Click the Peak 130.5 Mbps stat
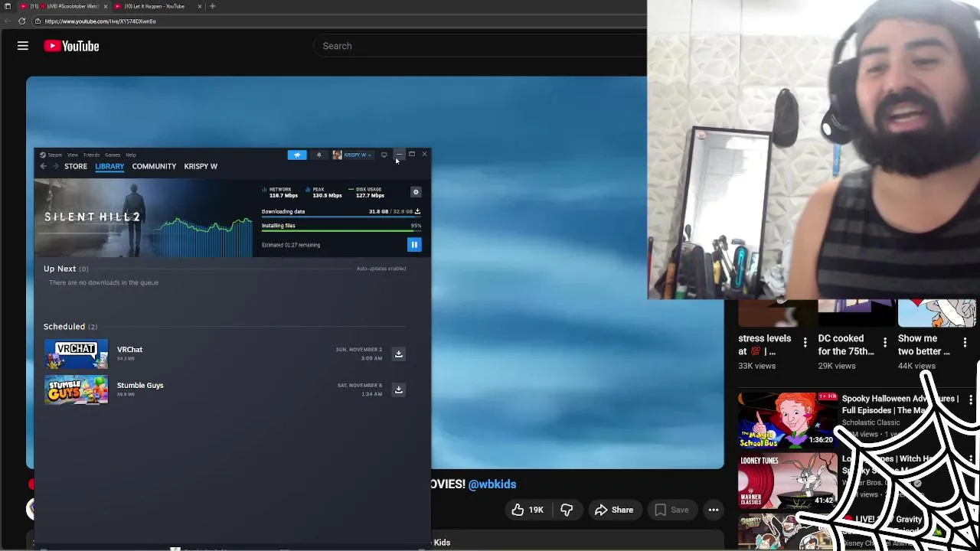980x551 pixels. coord(324,192)
